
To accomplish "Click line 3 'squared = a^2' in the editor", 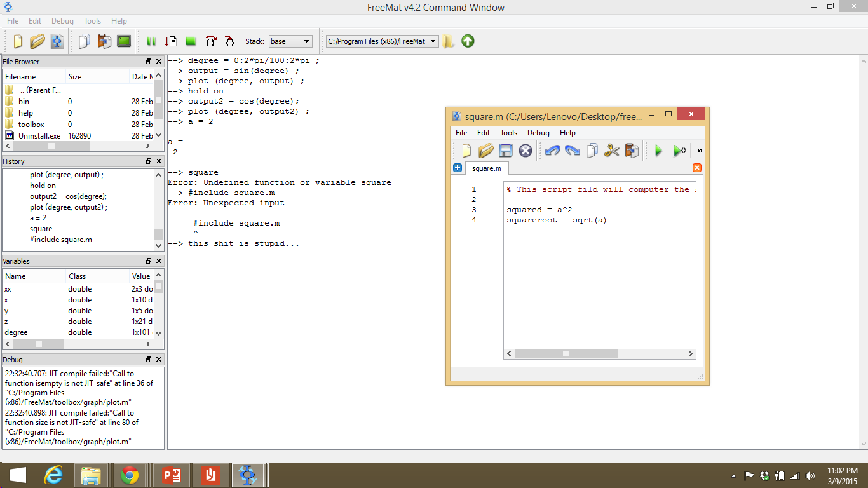I will (539, 210).
